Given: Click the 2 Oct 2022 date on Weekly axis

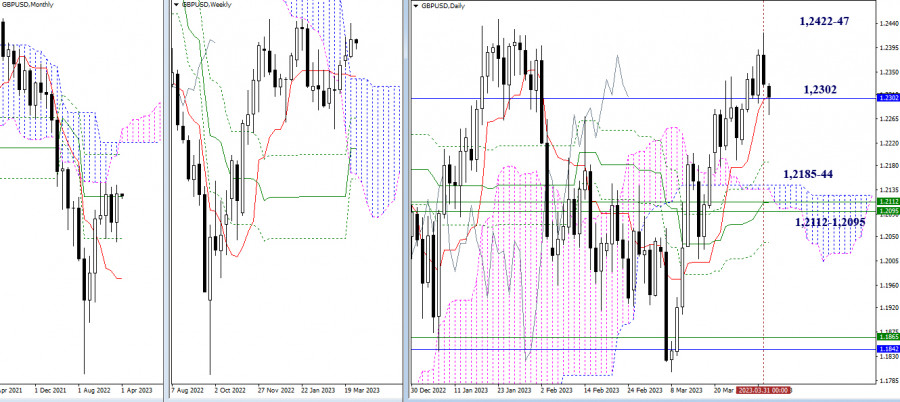Looking at the screenshot, I should tap(230, 389).
